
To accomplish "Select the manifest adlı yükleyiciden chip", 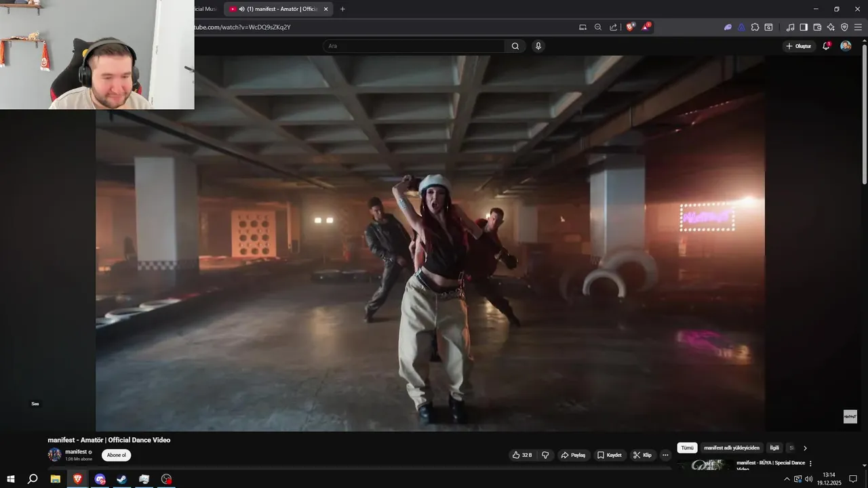I will [x=732, y=448].
